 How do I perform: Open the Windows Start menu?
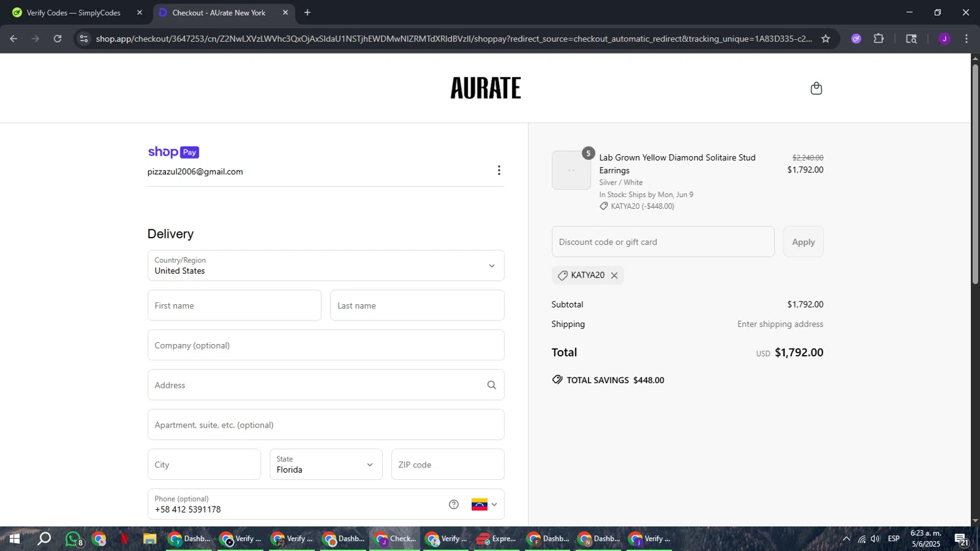pos(14,539)
